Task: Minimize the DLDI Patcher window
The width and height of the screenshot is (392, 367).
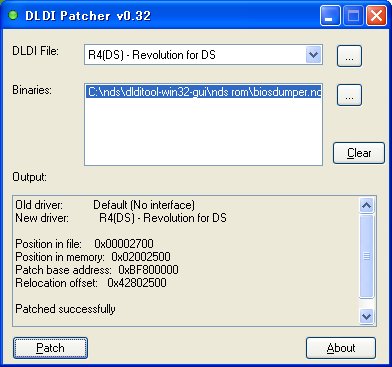Action: [330, 16]
